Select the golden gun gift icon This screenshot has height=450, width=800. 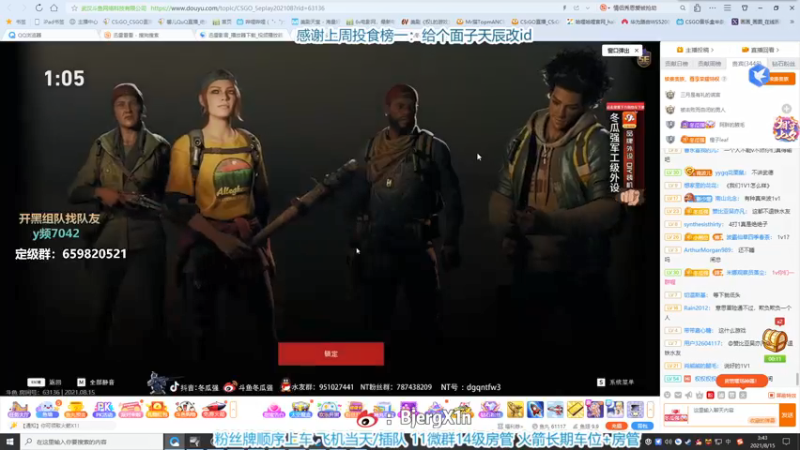click(515, 409)
